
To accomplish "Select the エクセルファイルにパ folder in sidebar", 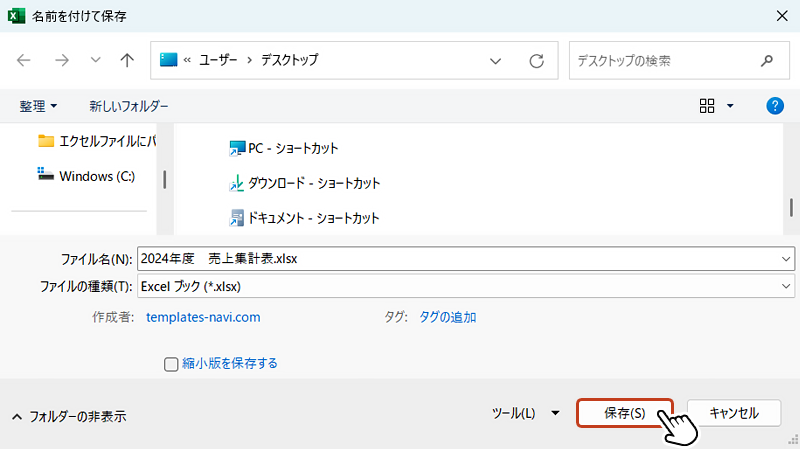I will [97, 141].
